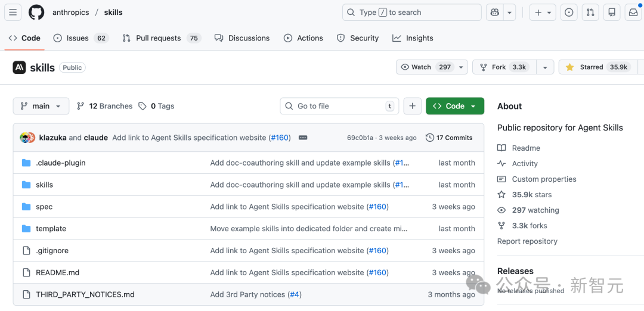Switch to the Pull requests tab
The image size is (644, 311).
[x=162, y=38]
